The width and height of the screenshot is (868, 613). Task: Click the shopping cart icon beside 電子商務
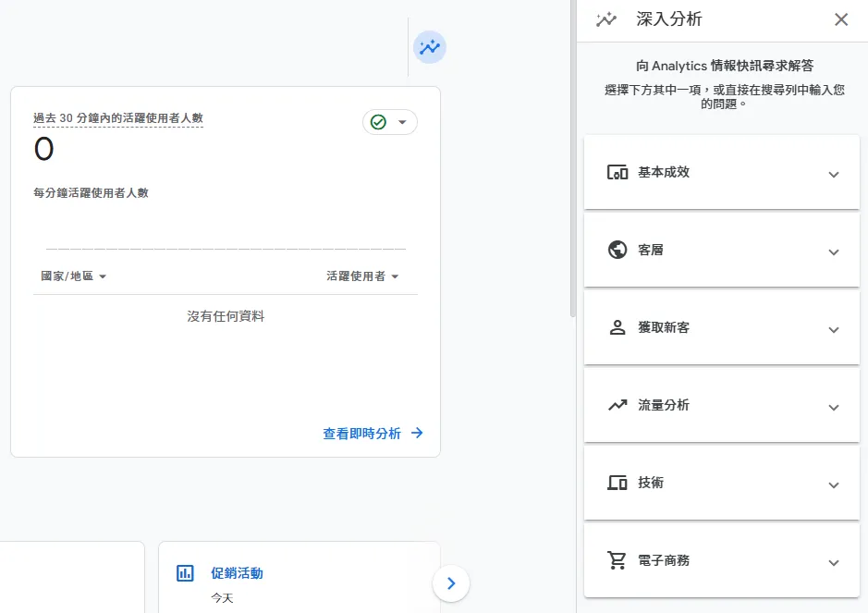click(x=617, y=560)
